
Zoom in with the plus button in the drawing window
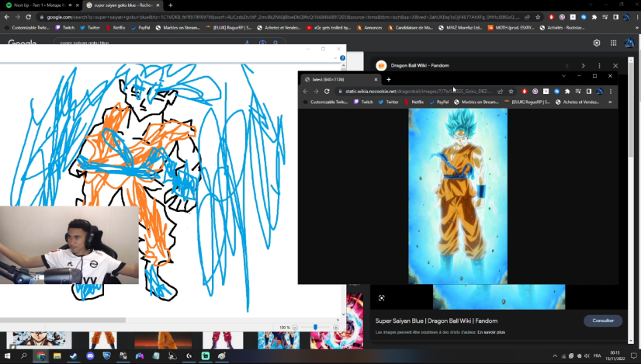pos(335,328)
